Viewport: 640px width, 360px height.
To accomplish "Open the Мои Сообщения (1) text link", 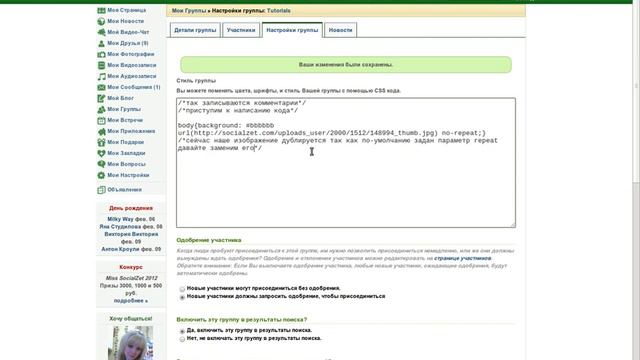I will click(134, 87).
